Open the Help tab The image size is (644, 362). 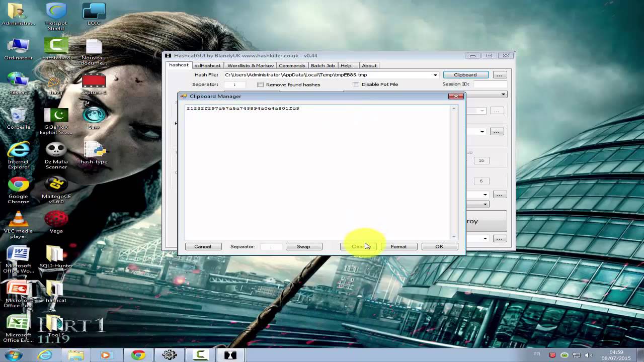tap(346, 65)
